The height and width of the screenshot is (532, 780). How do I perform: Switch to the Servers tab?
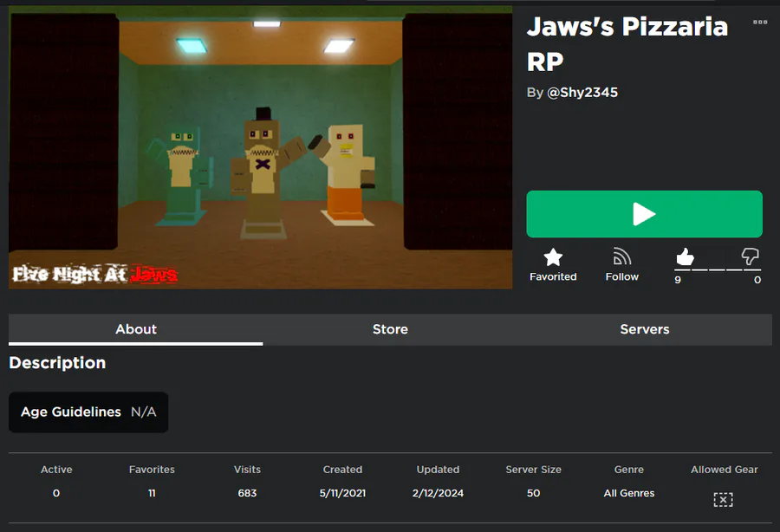click(645, 329)
